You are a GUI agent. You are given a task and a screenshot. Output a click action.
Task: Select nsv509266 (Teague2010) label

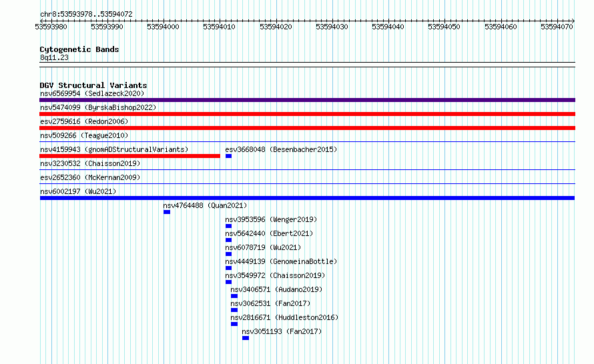pos(84,135)
